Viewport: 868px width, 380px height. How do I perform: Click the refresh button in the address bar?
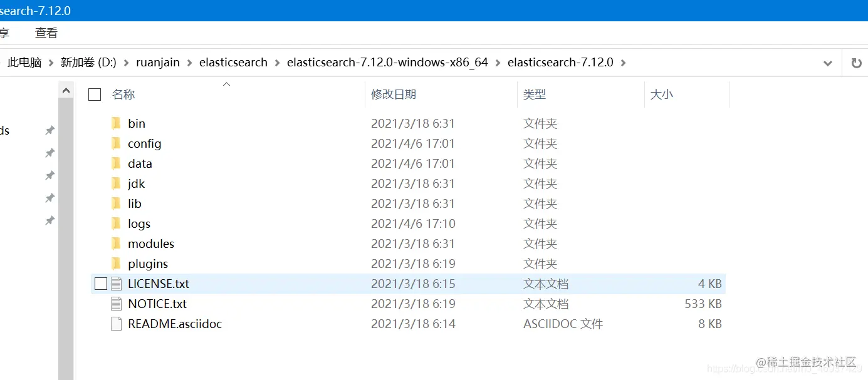tap(857, 62)
